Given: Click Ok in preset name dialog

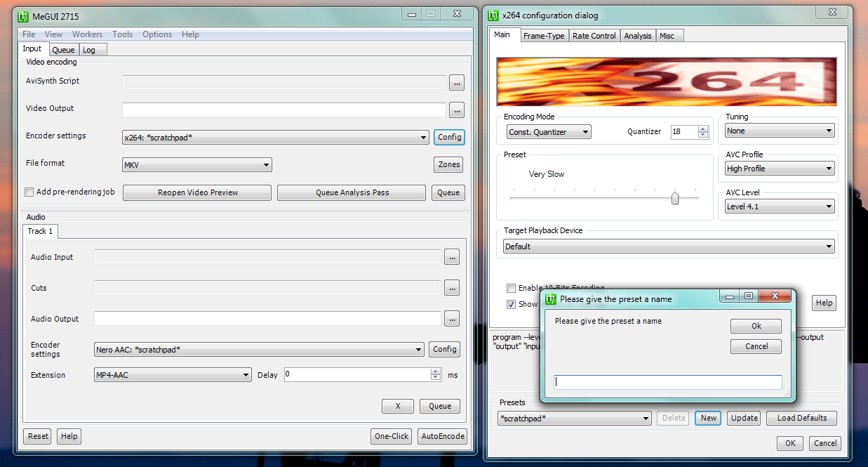Looking at the screenshot, I should point(756,326).
